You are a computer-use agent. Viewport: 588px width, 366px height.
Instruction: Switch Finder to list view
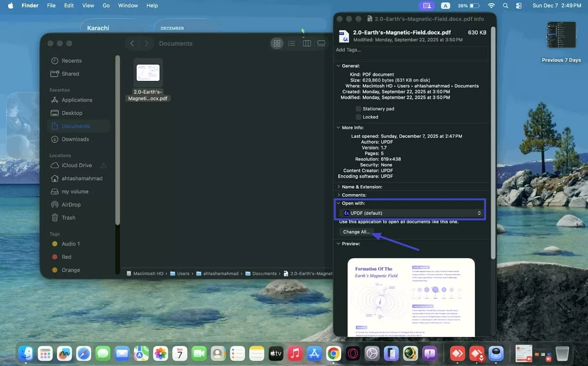click(292, 43)
